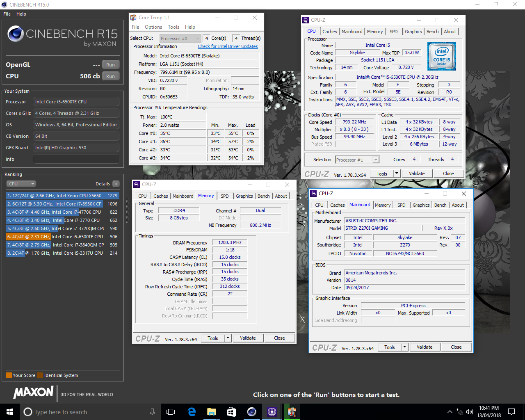Switch to Graphics tab in CPU-Z Mainboard window
This screenshot has width=525, height=420.
pyautogui.click(x=421, y=205)
